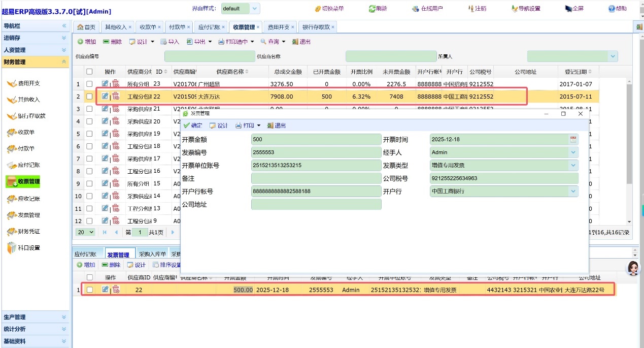Click 确定 in the invoice dialog
644x348 pixels.
pos(192,125)
